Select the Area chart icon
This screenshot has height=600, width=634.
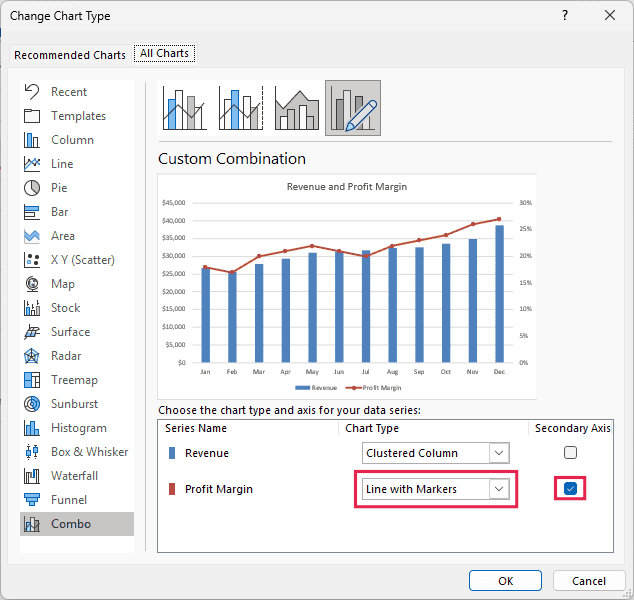point(32,236)
